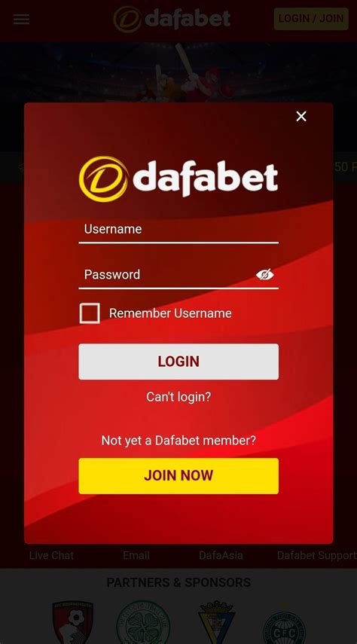Click the Bournemouth club crest
Screen dimensions: 357x644
[73, 622]
